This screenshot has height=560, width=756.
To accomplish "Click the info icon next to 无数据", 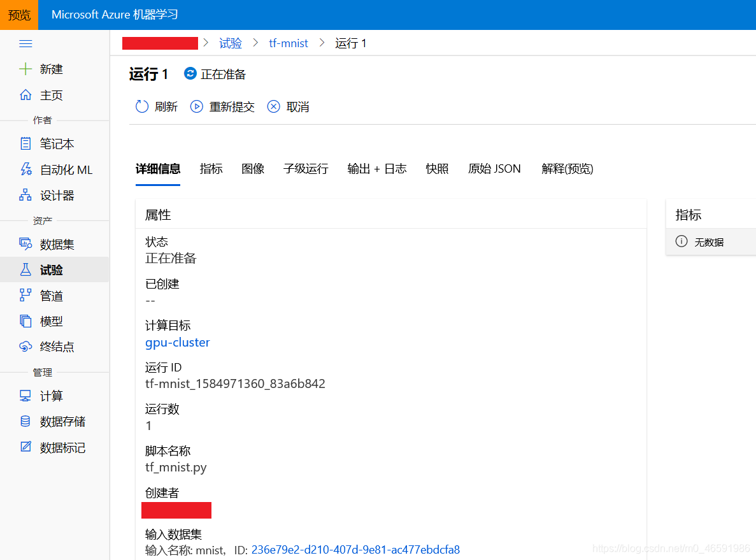I will pyautogui.click(x=681, y=241).
